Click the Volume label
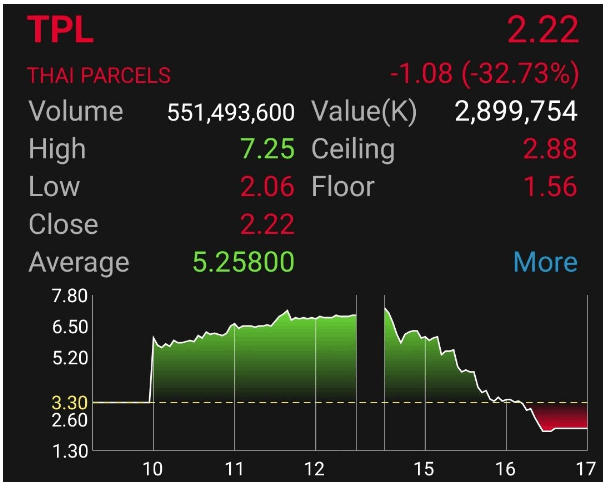The image size is (610, 491). tap(76, 111)
